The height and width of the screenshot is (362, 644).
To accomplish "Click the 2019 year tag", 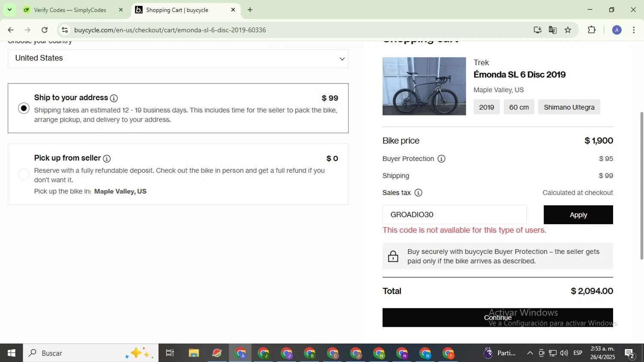I will coord(486,107).
